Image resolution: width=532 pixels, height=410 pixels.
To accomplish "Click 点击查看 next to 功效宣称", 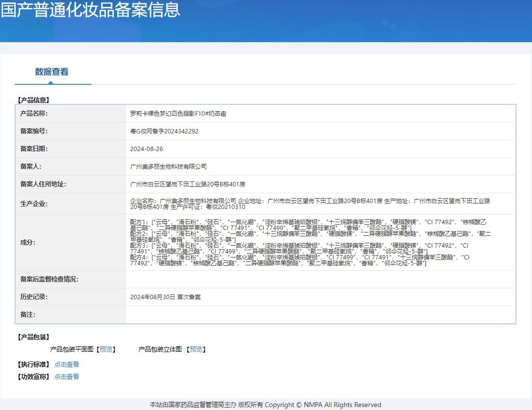I will click(x=66, y=377).
